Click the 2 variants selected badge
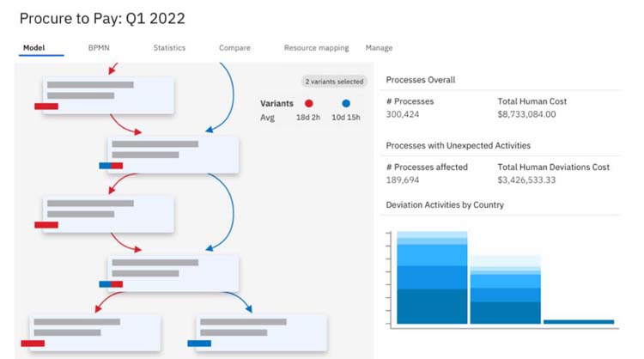This screenshot has width=644, height=359. [334, 82]
